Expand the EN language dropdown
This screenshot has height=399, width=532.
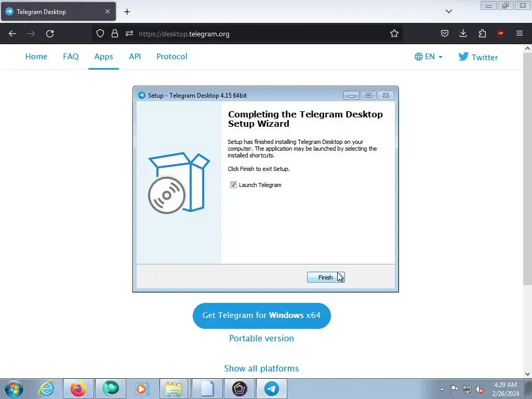[x=429, y=57]
